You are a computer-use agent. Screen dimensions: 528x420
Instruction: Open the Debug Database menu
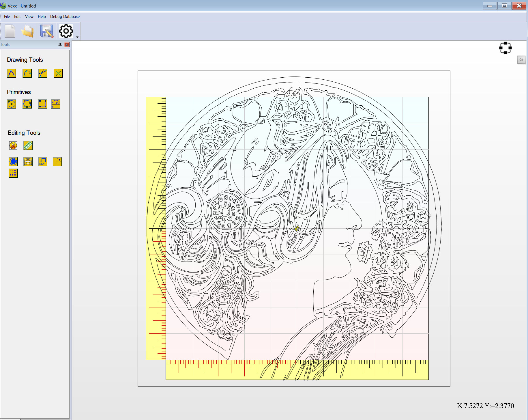tap(65, 16)
